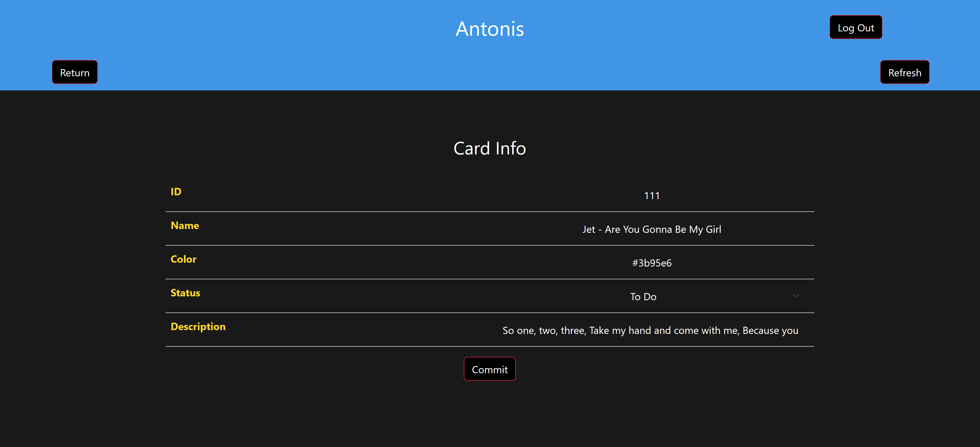Click the Log Out button

pyautogui.click(x=856, y=27)
